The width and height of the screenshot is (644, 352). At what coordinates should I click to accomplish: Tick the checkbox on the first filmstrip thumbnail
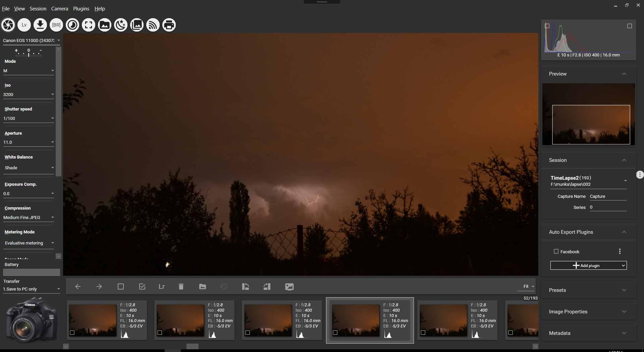click(x=72, y=333)
